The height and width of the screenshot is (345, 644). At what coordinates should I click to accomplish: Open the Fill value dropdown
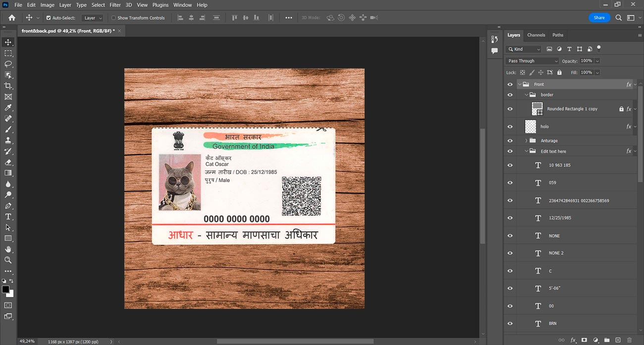tap(597, 72)
